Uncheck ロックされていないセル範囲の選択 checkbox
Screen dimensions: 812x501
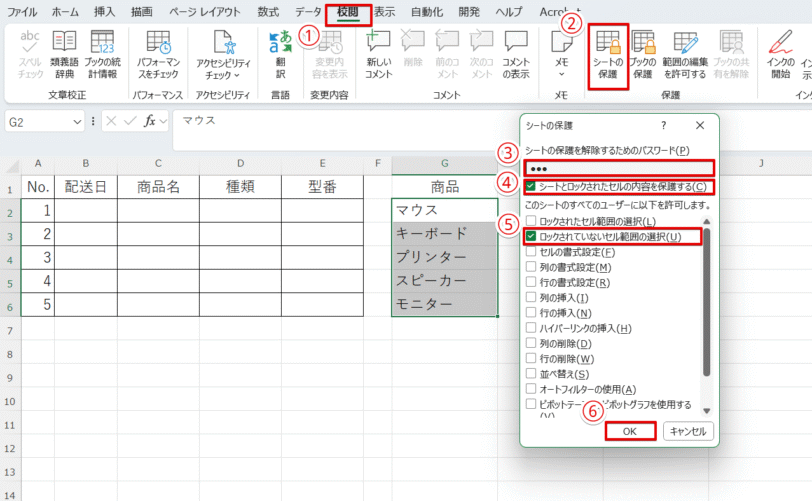(531, 237)
